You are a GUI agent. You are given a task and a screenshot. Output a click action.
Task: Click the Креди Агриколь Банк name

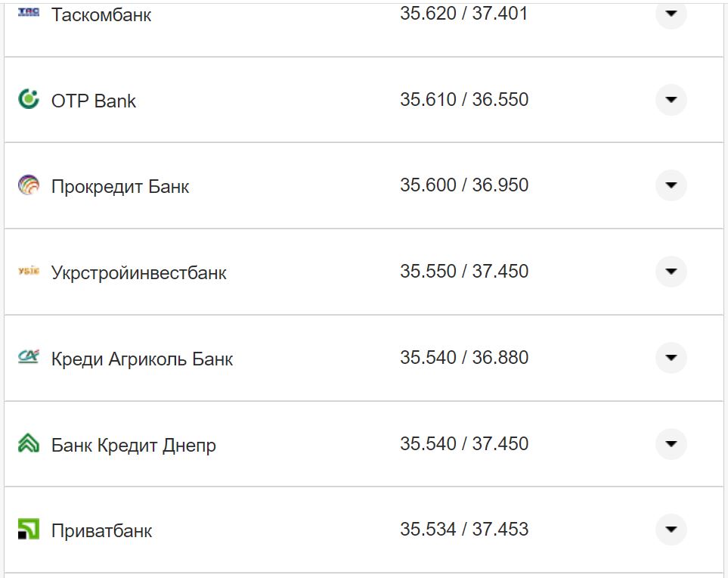[141, 358]
